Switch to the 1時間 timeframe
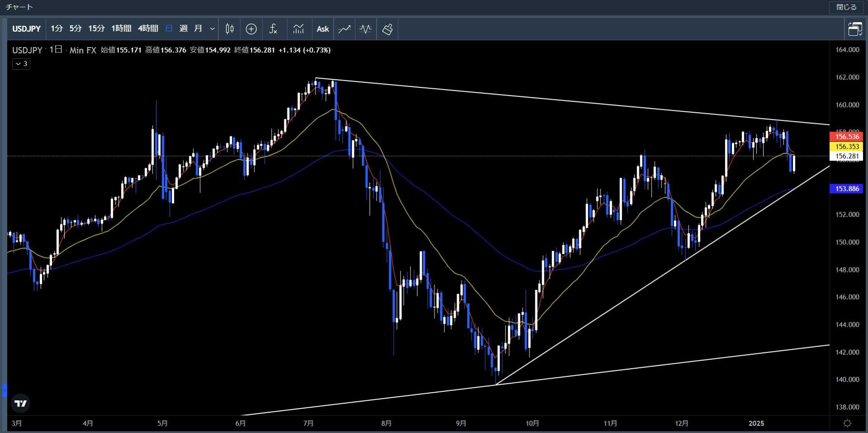The width and height of the screenshot is (868, 433). point(121,29)
